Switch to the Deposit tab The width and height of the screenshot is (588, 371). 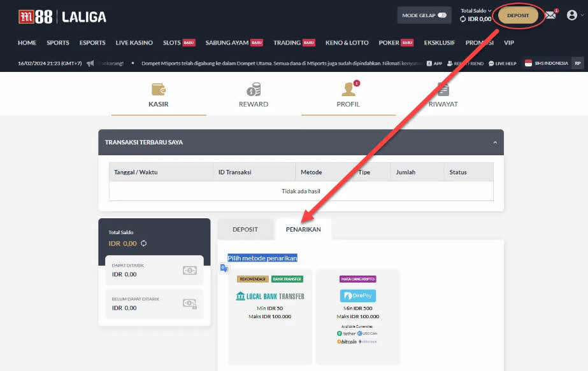245,229
